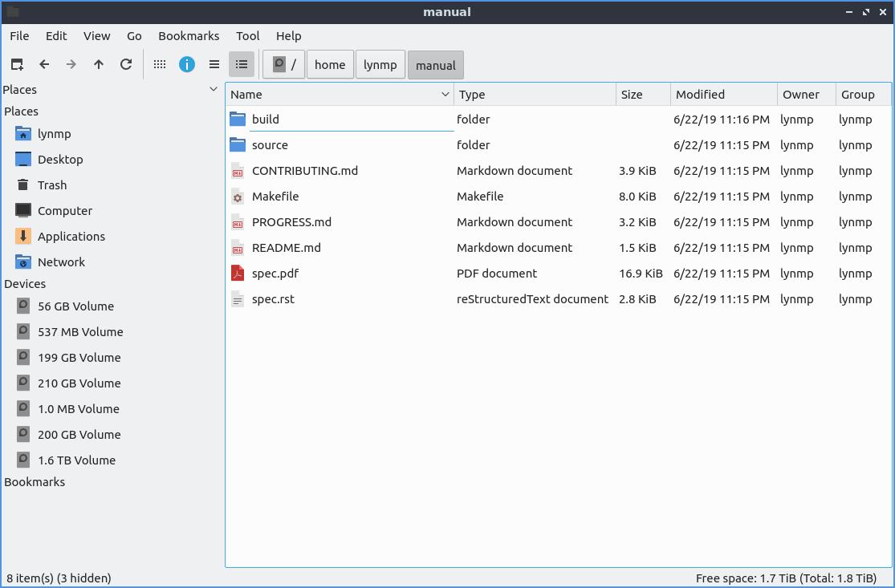Click the blue info circle toolbar icon
The width and height of the screenshot is (895, 588).
coord(187,65)
